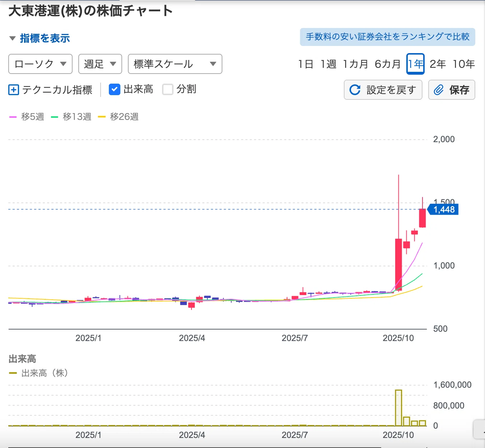Enable the 分割 checkbox
The image size is (485, 448).
pos(168,89)
